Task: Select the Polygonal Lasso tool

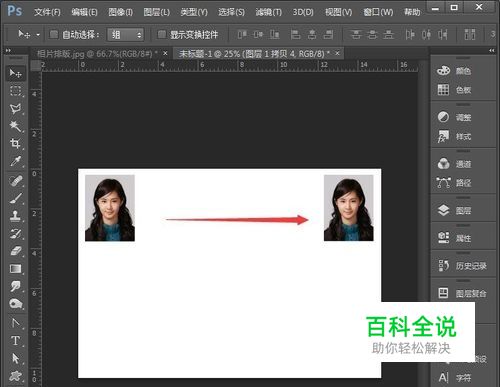Action: pyautogui.click(x=15, y=108)
